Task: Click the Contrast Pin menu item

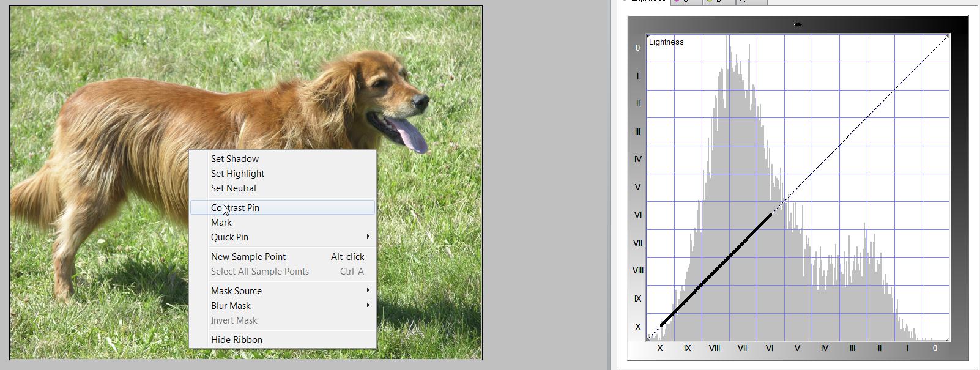Action: [x=283, y=208]
